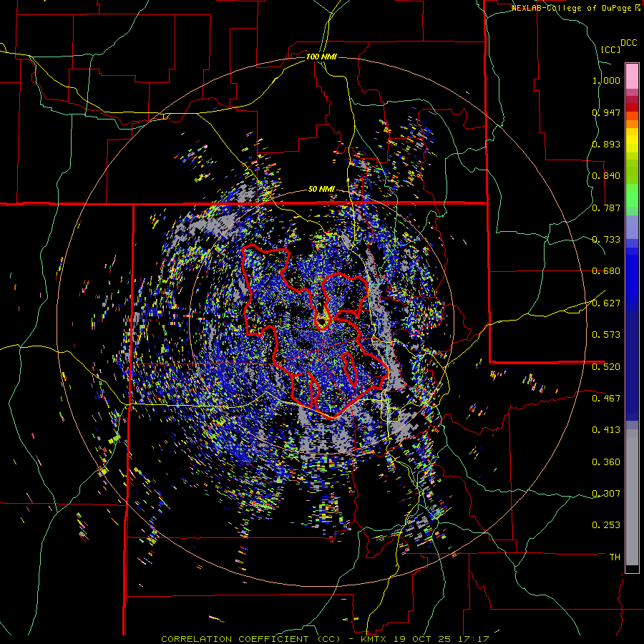
Task: Click the 19 OCT 25 date text
Action: coord(421,639)
